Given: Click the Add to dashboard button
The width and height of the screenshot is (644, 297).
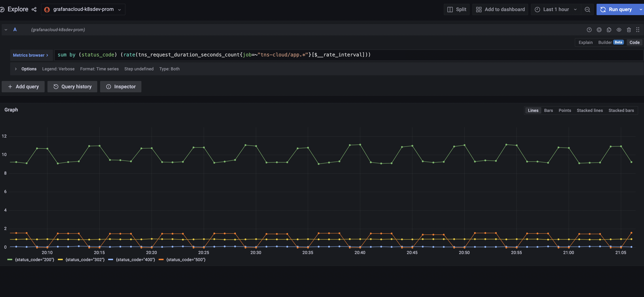Looking at the screenshot, I should tap(500, 9).
